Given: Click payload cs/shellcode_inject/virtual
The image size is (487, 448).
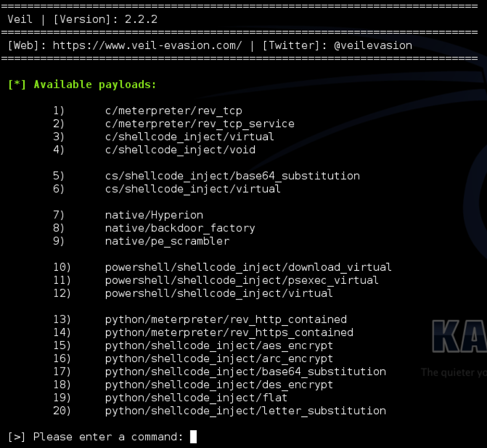Looking at the screenshot, I should click(x=193, y=189).
